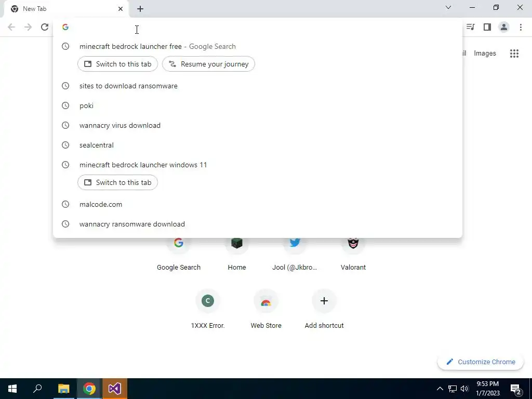Select suggestion sites to download ransomware
The height and width of the screenshot is (399, 532).
258,86
